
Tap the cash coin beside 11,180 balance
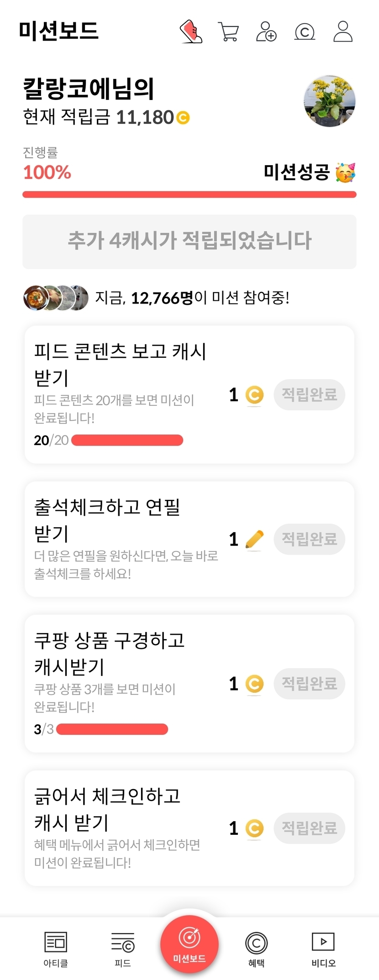coord(183,118)
